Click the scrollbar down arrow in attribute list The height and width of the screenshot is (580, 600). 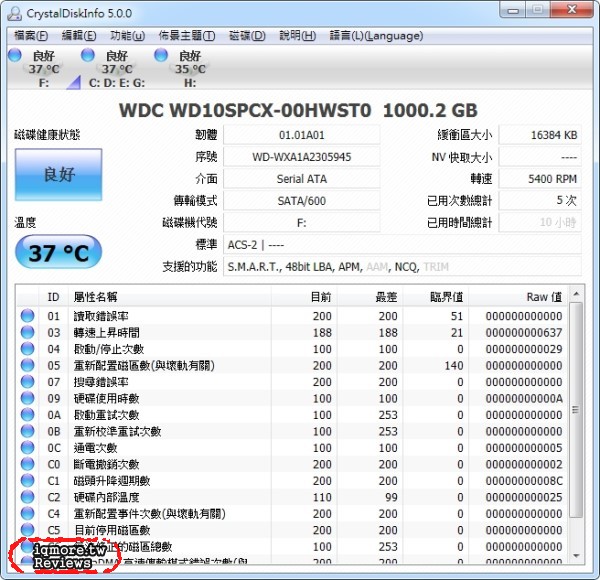click(576, 556)
